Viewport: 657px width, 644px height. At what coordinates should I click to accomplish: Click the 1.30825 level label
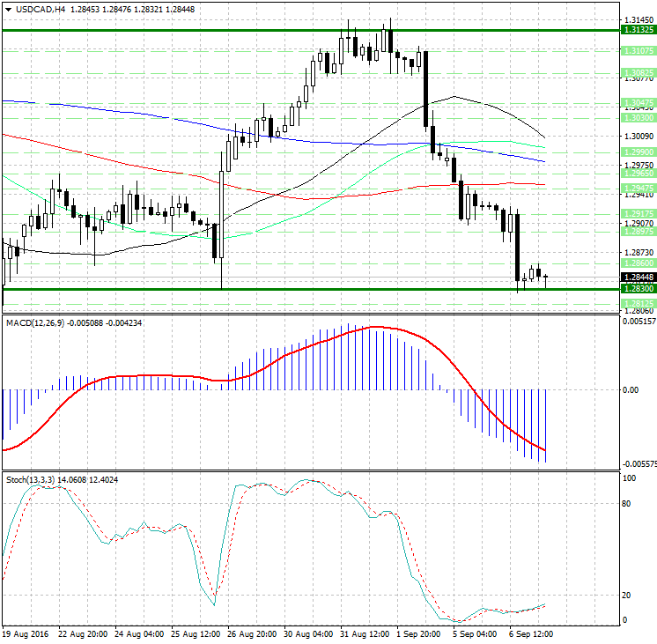pyautogui.click(x=637, y=72)
